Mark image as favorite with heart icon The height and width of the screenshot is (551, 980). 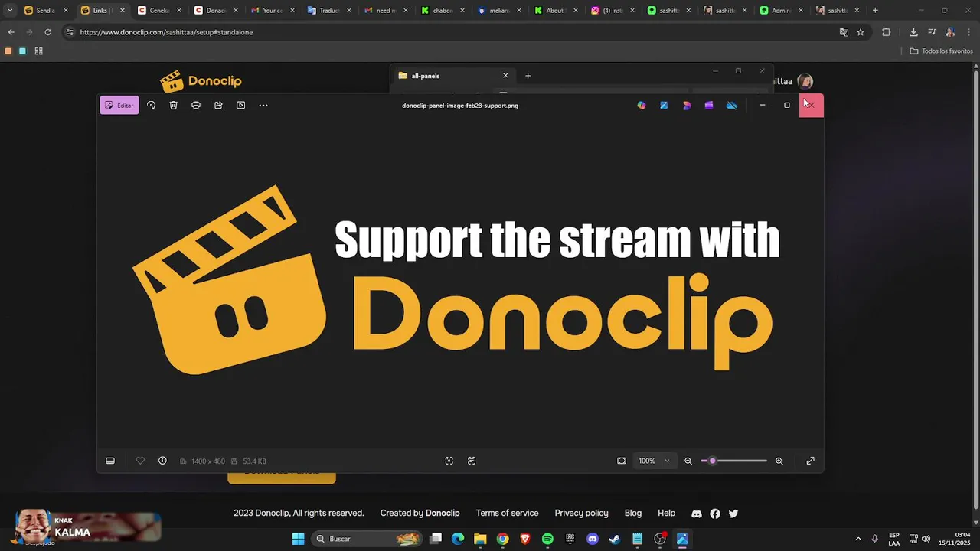tap(140, 461)
